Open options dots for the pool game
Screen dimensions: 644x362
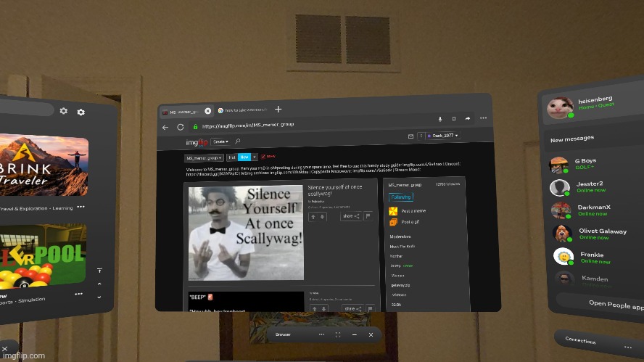79,294
